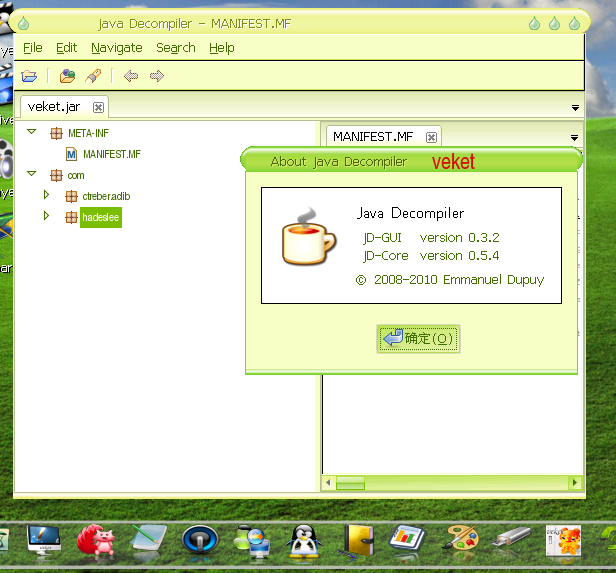
Task: Expand the hadeslee tree node
Action: pos(46,216)
